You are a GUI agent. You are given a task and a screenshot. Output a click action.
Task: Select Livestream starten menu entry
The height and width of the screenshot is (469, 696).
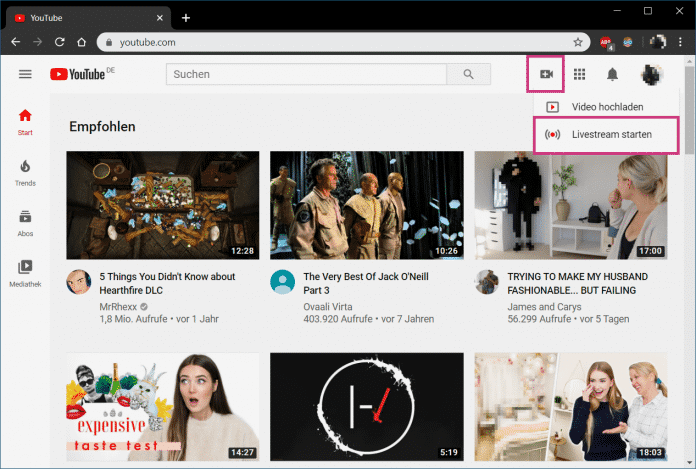click(611, 134)
